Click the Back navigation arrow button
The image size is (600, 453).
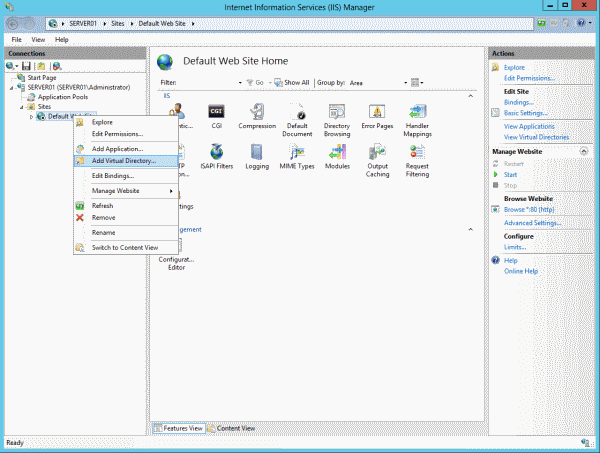click(13, 24)
